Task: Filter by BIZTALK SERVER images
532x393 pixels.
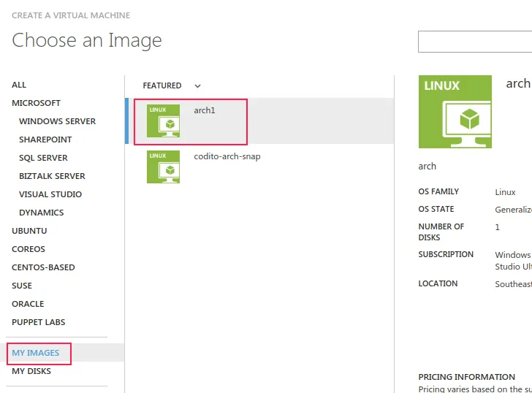Action: pos(52,176)
